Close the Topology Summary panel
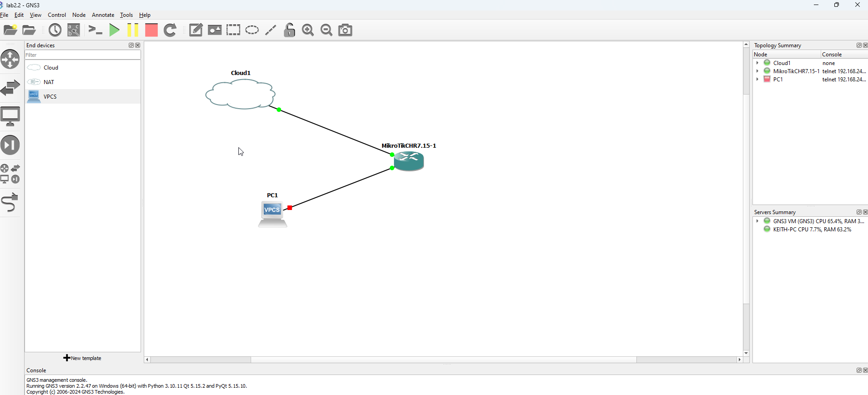The height and width of the screenshot is (395, 868). tap(865, 45)
